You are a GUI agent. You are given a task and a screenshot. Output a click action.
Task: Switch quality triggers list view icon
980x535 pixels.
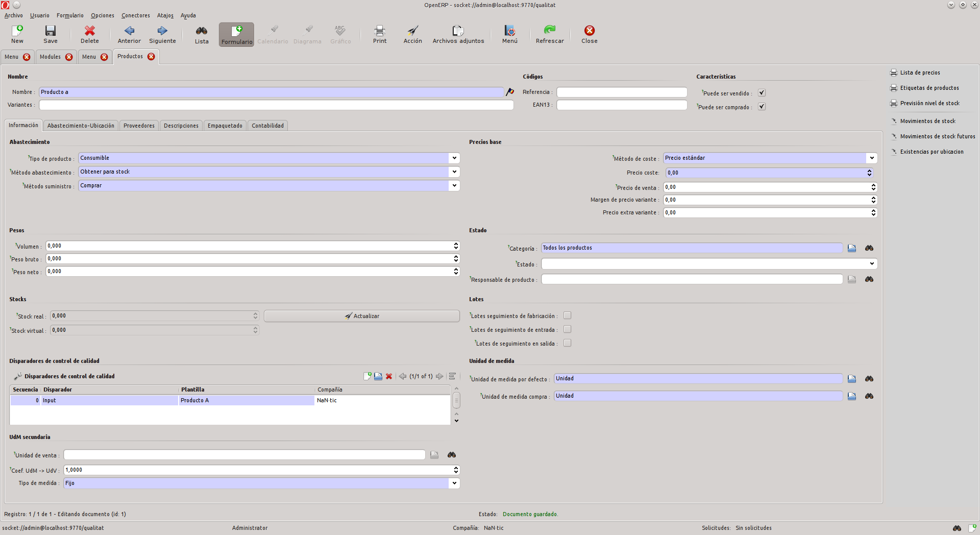tap(452, 376)
